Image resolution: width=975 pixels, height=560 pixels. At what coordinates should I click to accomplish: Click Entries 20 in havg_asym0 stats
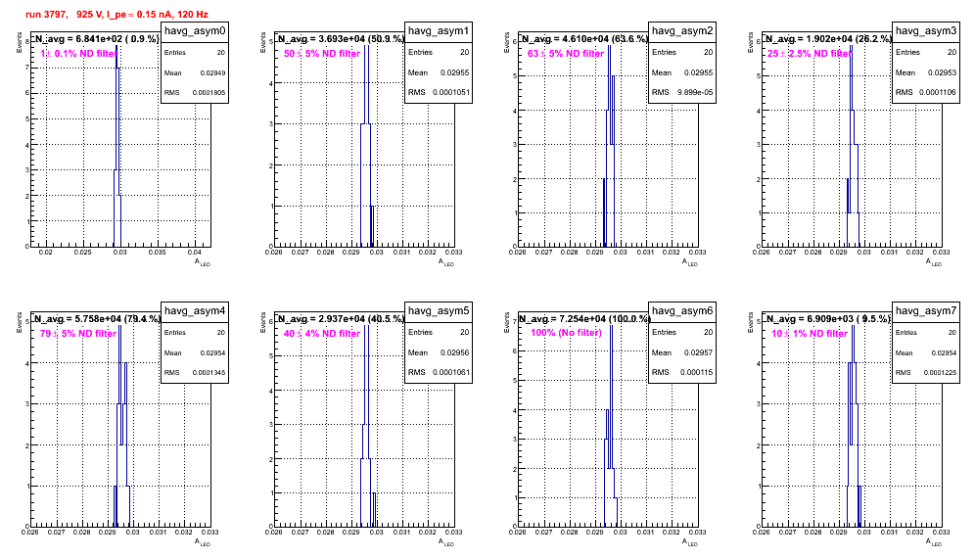(x=195, y=53)
